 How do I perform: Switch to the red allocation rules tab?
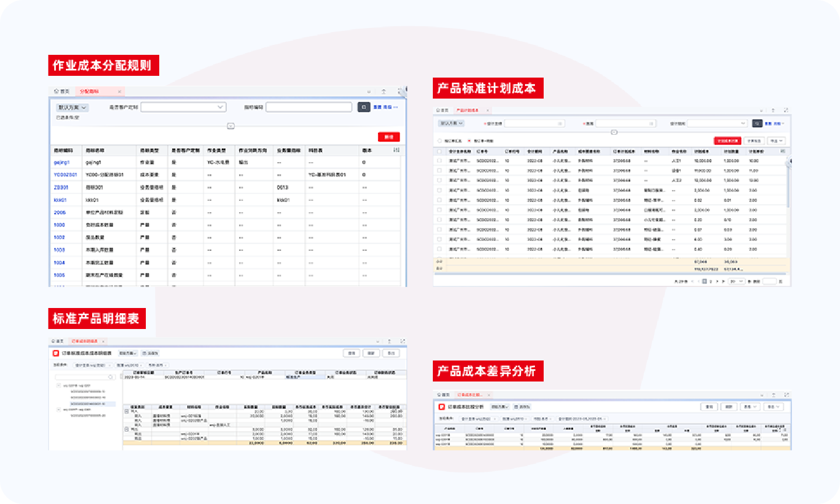click(x=89, y=92)
